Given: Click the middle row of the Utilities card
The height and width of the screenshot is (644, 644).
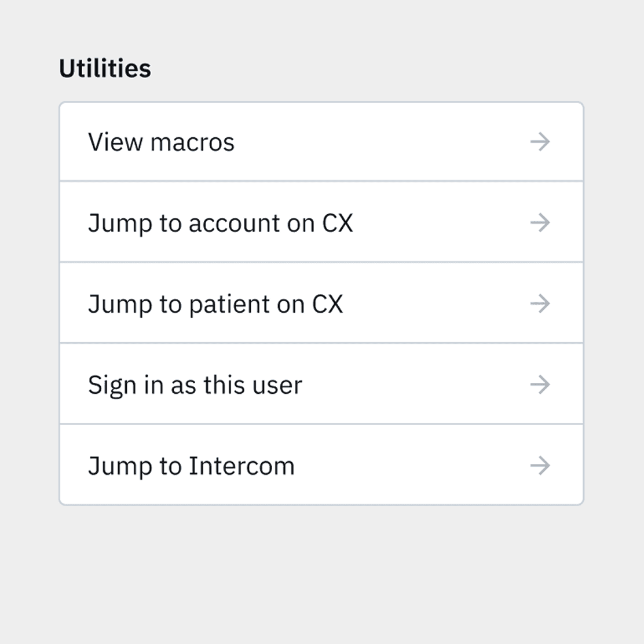Looking at the screenshot, I should coord(321,303).
